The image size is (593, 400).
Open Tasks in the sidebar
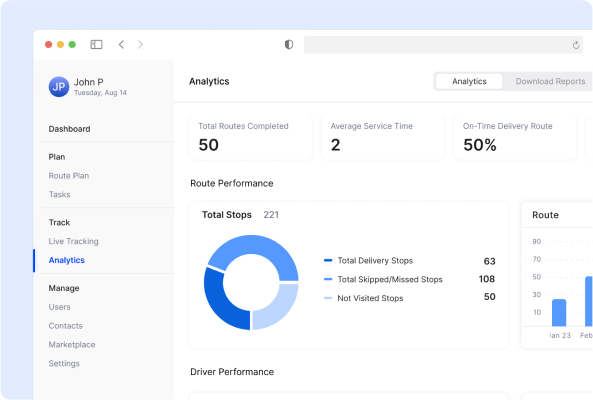[x=59, y=194]
